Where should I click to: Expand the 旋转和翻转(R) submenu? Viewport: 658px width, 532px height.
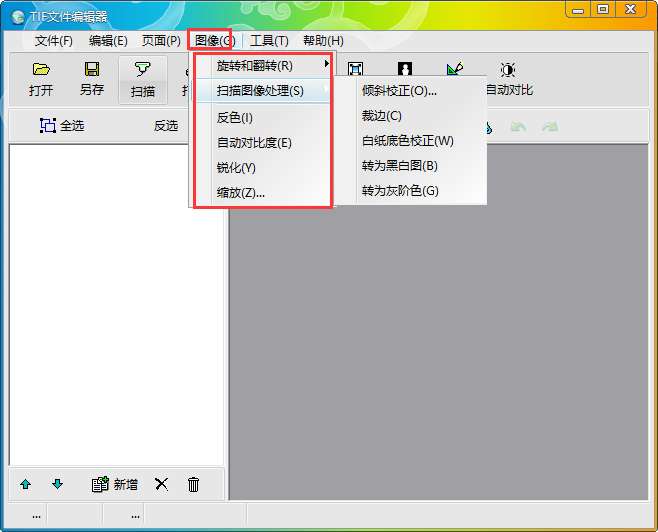tap(264, 65)
